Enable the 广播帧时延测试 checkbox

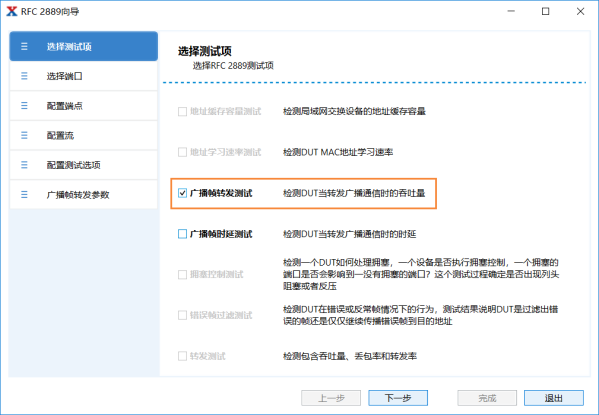coord(183,234)
